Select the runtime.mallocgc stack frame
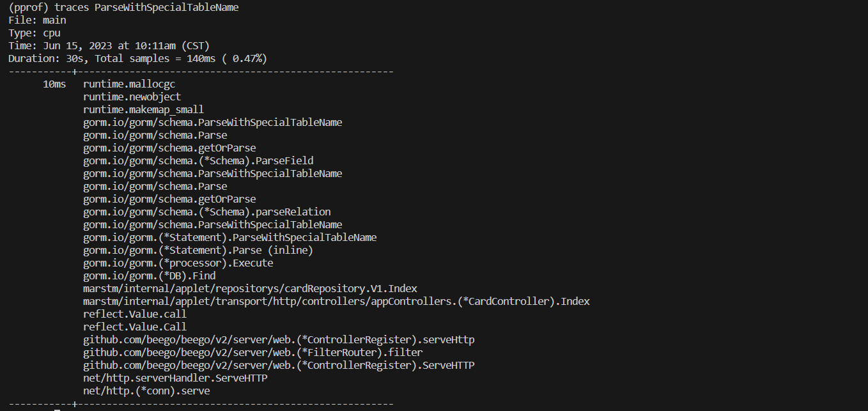Viewport: 868px width, 411px height. click(129, 84)
